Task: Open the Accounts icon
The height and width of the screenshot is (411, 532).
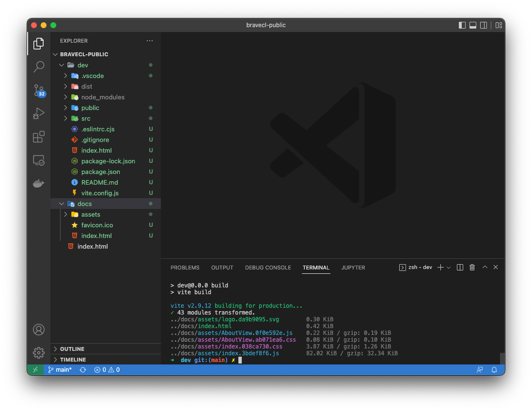Action: (39, 330)
